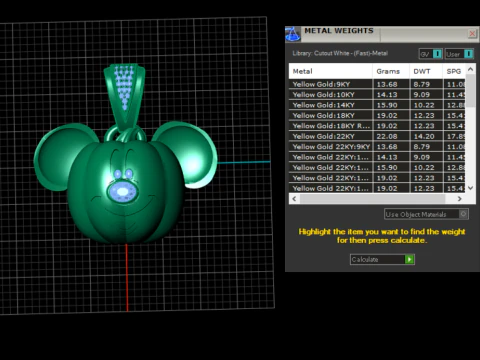The width and height of the screenshot is (480, 360).
Task: Click the Calculate button
Action: pyautogui.click(x=382, y=259)
